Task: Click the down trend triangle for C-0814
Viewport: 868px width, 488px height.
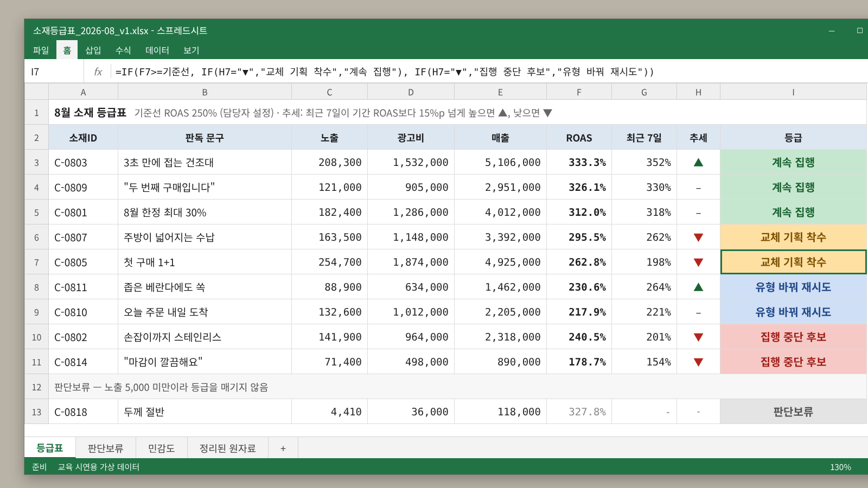Action: [x=698, y=362]
